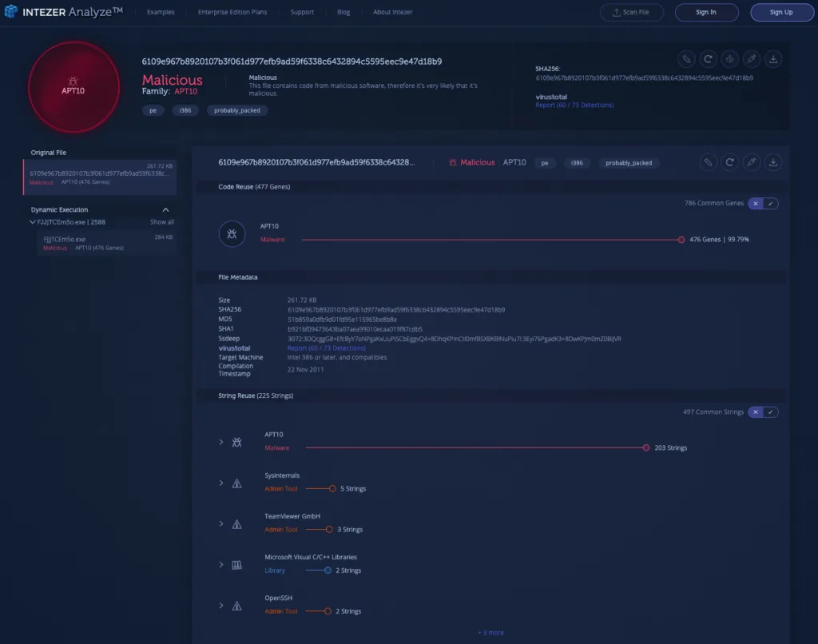Collapse the FJJjTCEm5o.exe | 2588 process tree node
818x644 pixels.
[x=32, y=222]
